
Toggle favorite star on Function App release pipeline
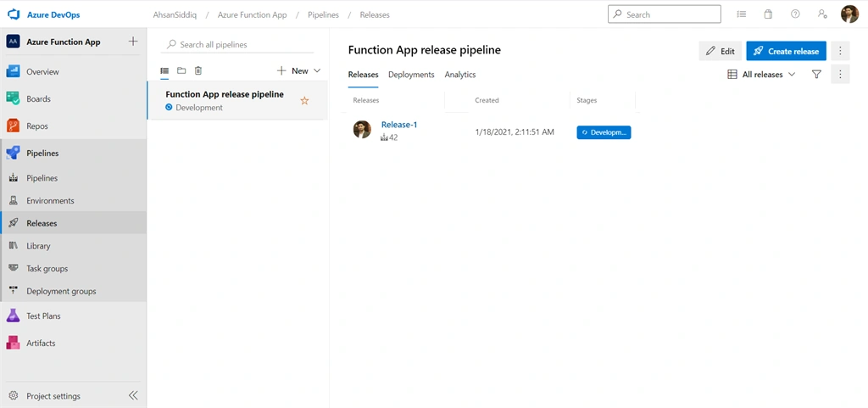tap(304, 101)
